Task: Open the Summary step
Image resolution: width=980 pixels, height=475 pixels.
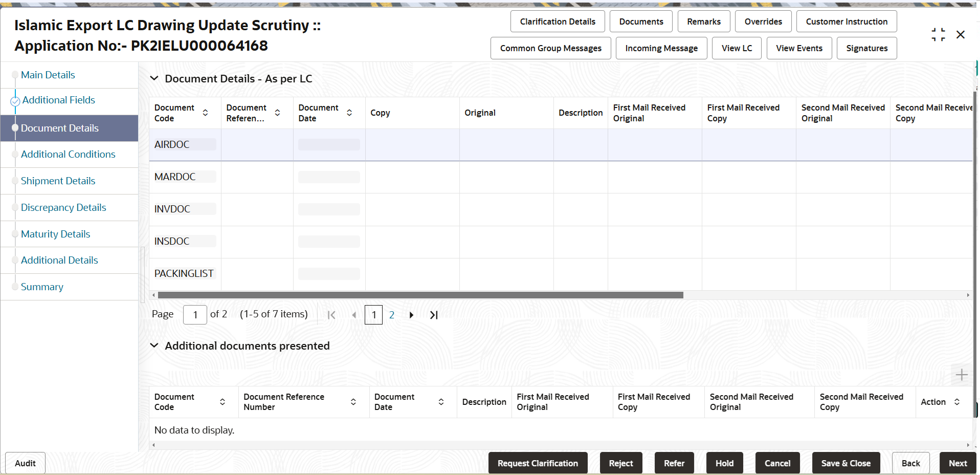Action: coord(42,287)
